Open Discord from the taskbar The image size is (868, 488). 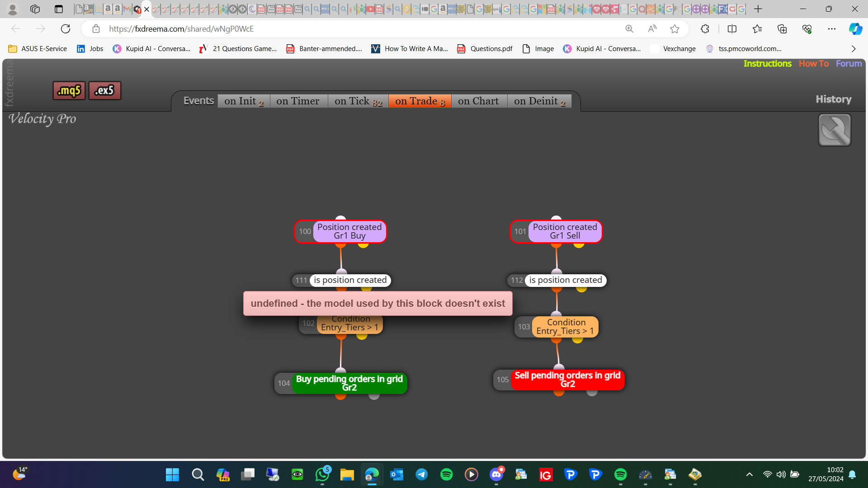click(x=496, y=474)
